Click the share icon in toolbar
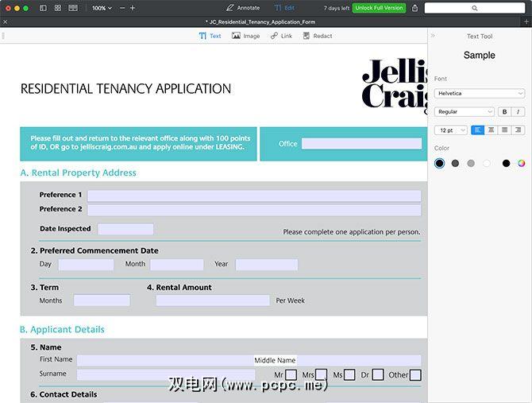This screenshot has width=532, height=403. tap(414, 8)
